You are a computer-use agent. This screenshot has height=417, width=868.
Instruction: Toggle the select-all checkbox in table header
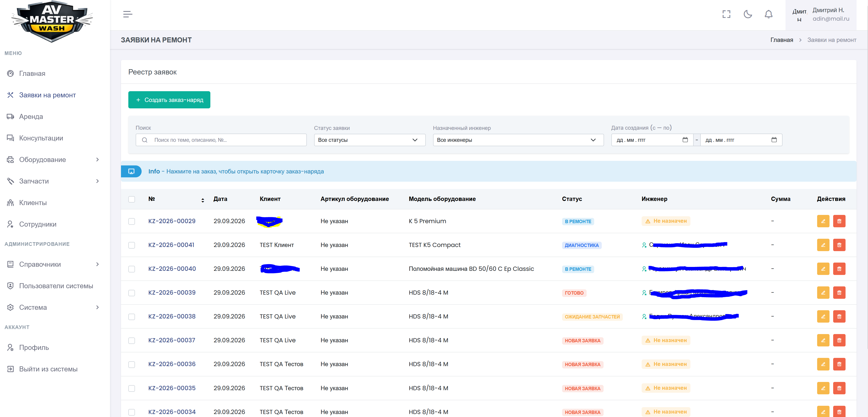[x=132, y=199]
